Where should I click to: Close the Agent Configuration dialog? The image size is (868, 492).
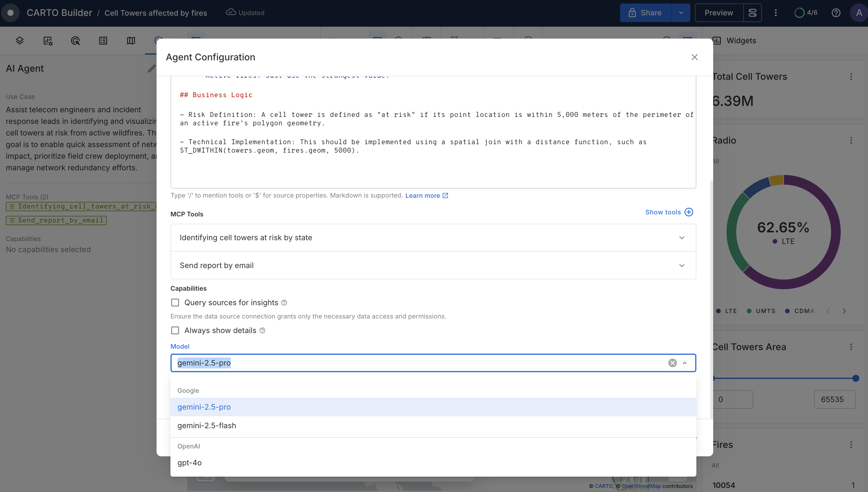(x=694, y=57)
